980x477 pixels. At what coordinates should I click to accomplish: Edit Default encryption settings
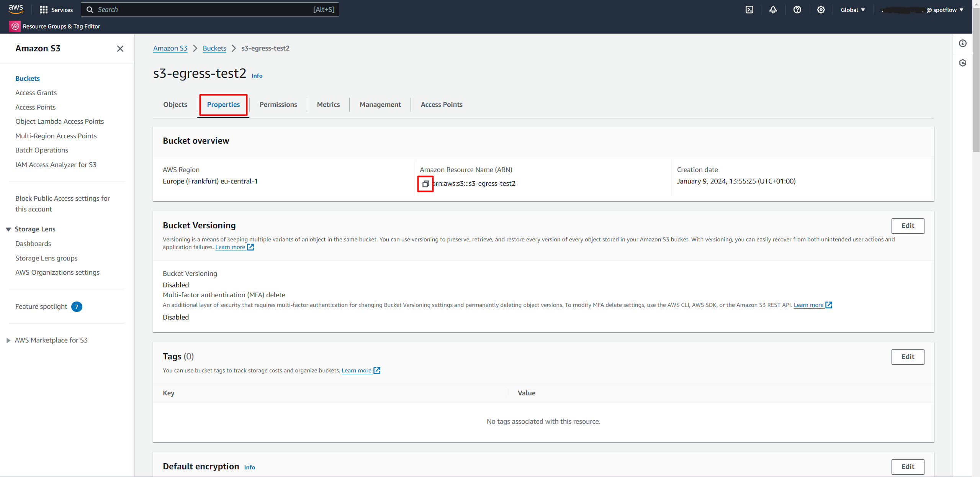(908, 467)
